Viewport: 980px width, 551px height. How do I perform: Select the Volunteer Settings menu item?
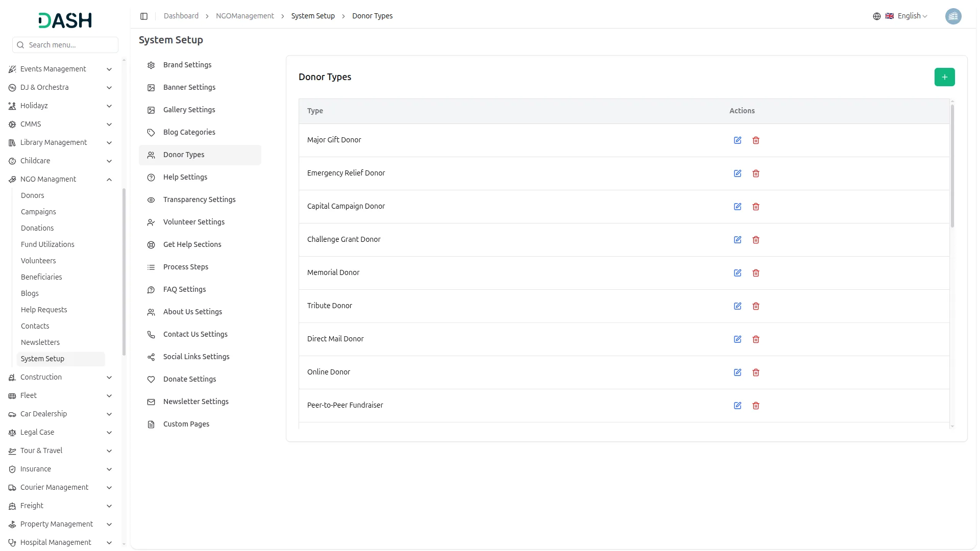click(193, 222)
